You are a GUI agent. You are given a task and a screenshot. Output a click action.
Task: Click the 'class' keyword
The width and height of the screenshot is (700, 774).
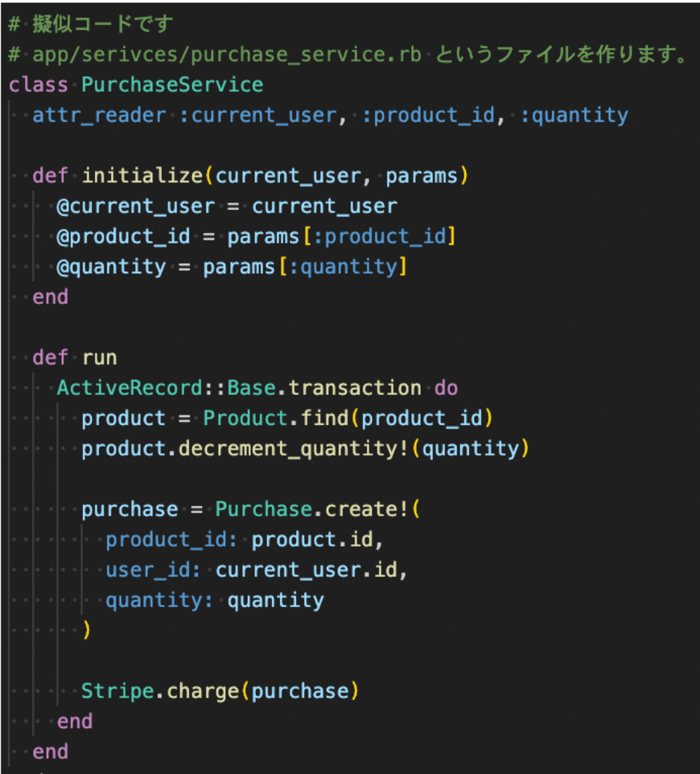39,85
